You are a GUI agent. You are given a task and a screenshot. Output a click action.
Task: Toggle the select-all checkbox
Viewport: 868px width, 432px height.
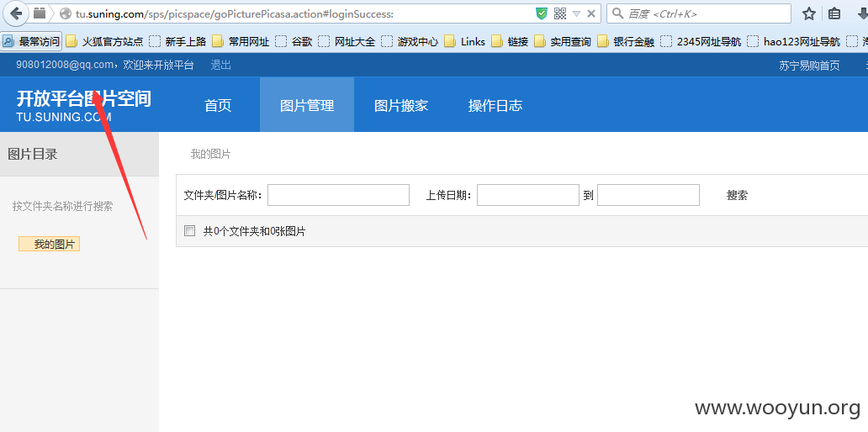(x=190, y=231)
